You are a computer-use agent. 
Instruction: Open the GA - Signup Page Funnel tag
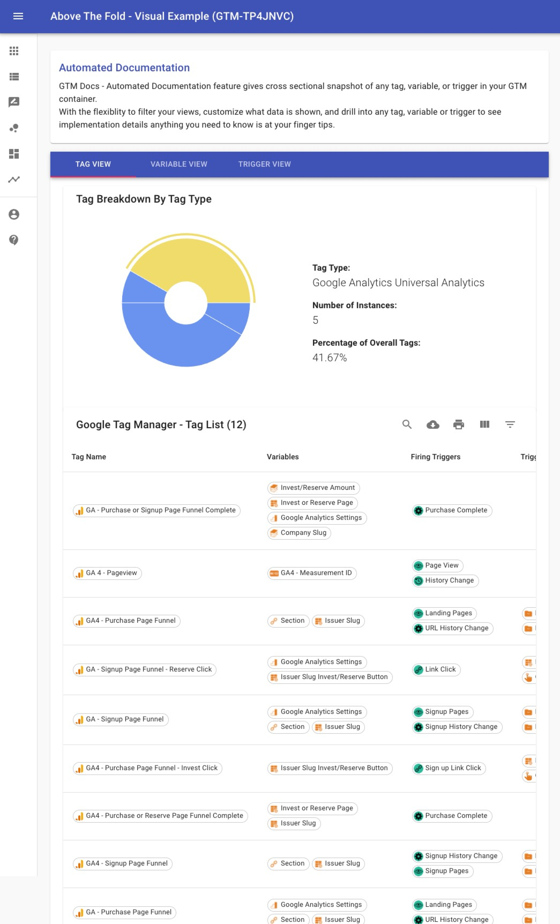click(121, 719)
